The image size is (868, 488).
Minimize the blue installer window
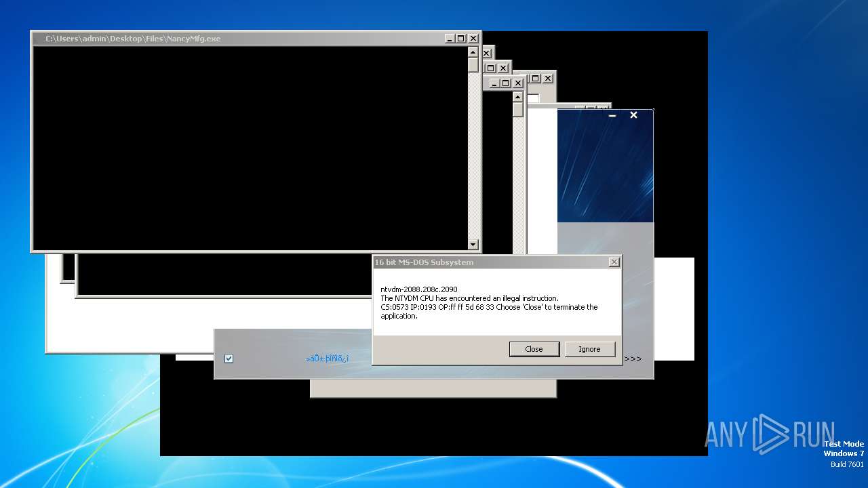[612, 115]
